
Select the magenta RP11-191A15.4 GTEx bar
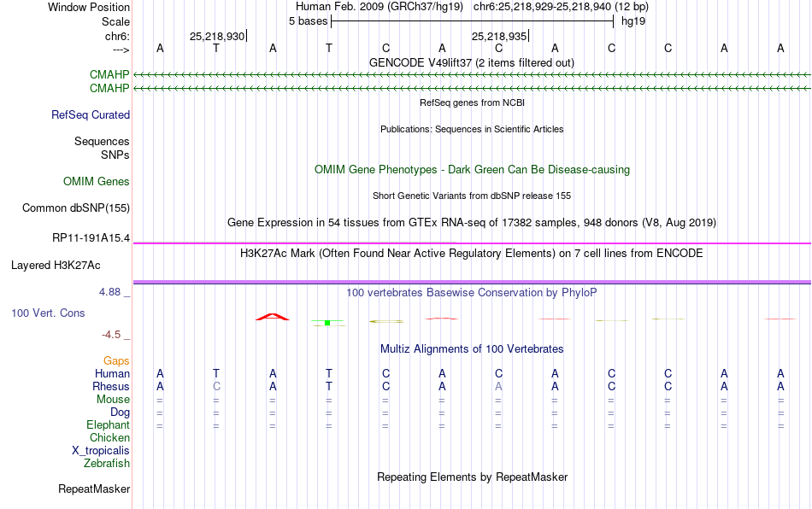point(472,243)
